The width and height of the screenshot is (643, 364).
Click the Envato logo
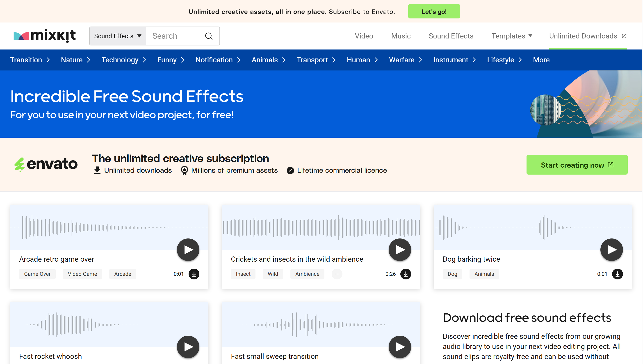[46, 164]
